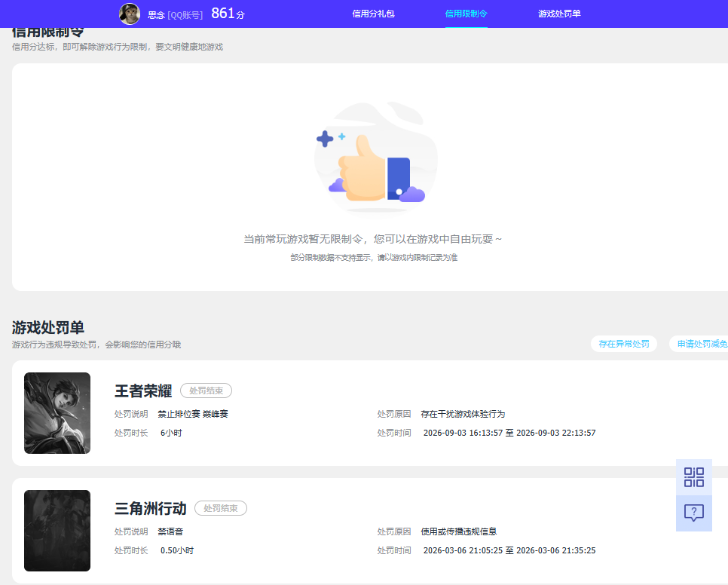Click the 存在异常处罚 button
This screenshot has height=585, width=728.
point(623,344)
